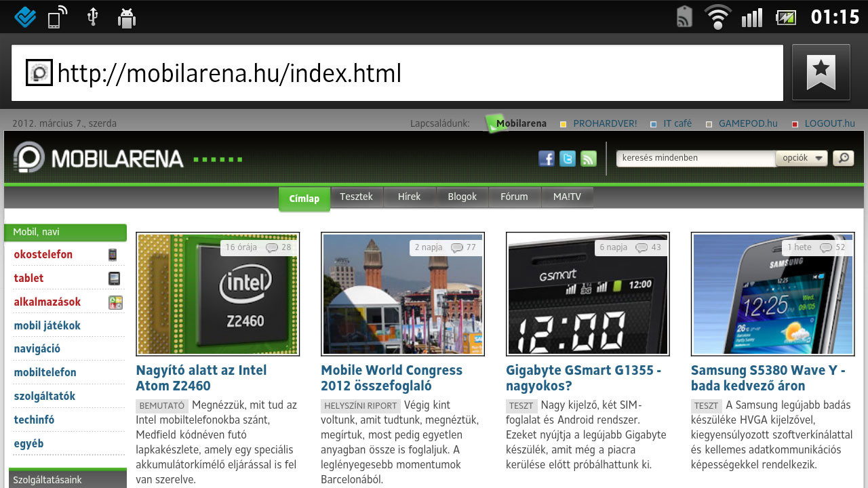
Task: Open article Gigabyte GSmart G1355 - nagyokos?
Action: [583, 378]
